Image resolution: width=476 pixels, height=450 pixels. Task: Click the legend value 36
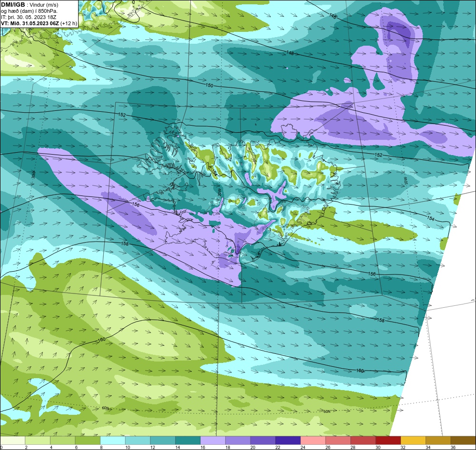pyautogui.click(x=453, y=447)
